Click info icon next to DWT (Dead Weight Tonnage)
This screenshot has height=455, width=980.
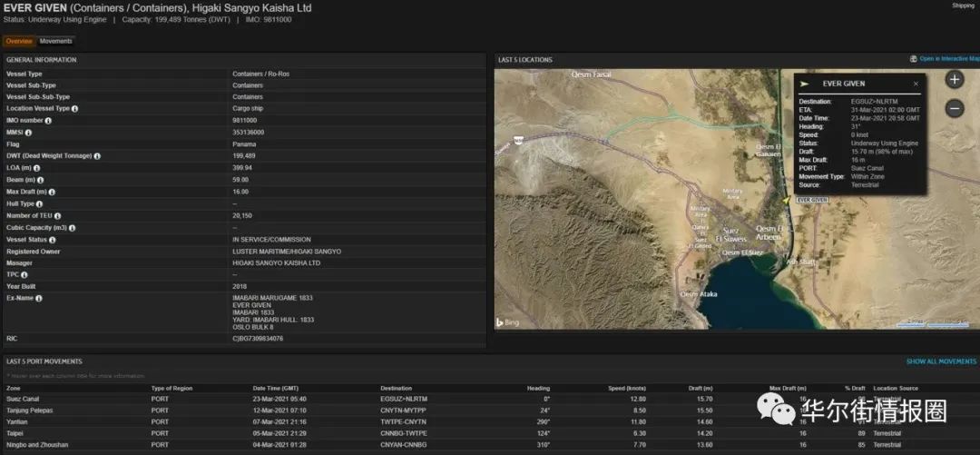[97, 156]
